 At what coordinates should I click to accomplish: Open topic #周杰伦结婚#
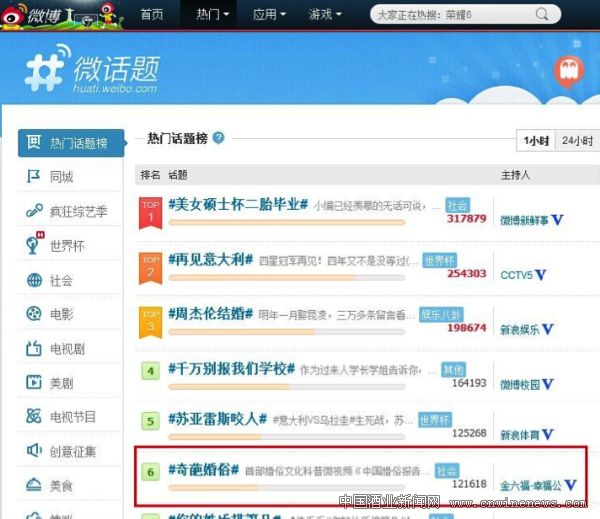coord(210,314)
